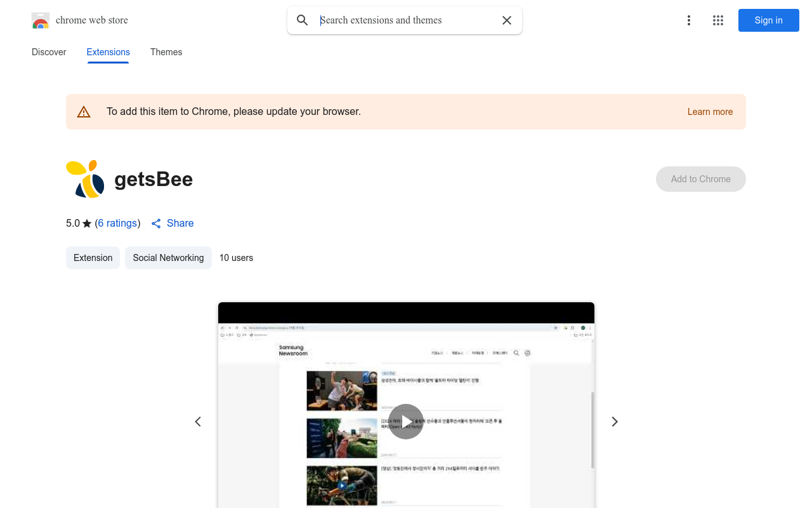Show the previous screenshot with left chevron
The width and height of the screenshot is (812, 508).
click(198, 422)
